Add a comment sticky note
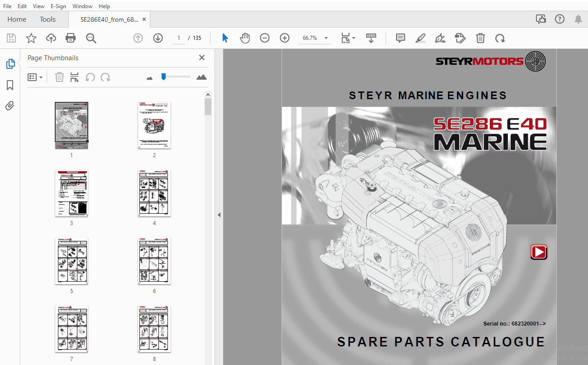This screenshot has width=588, height=365. (401, 38)
